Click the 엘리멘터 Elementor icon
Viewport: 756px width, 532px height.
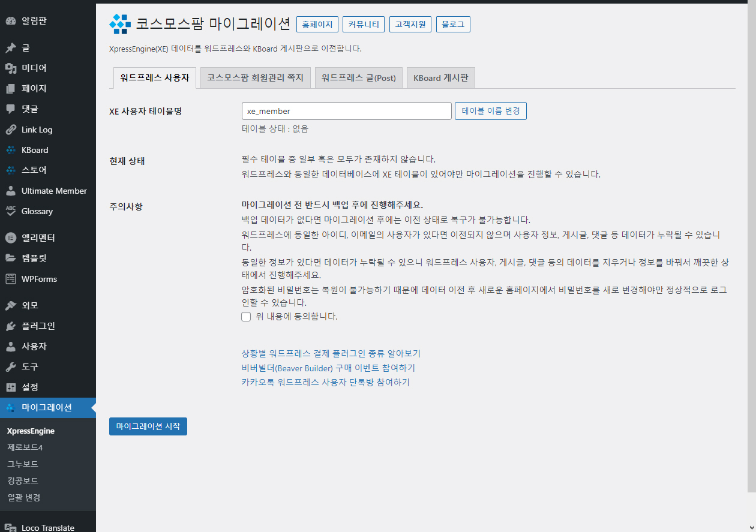pos(11,238)
